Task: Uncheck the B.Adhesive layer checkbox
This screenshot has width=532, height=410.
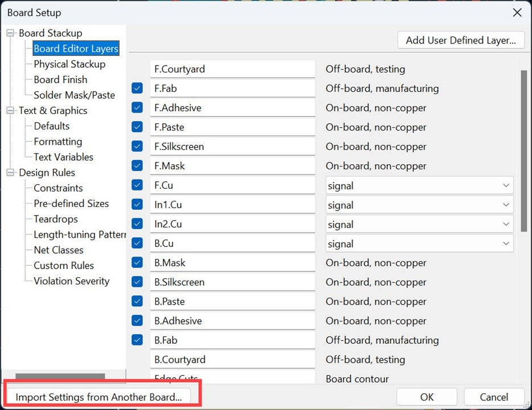Action: [137, 320]
